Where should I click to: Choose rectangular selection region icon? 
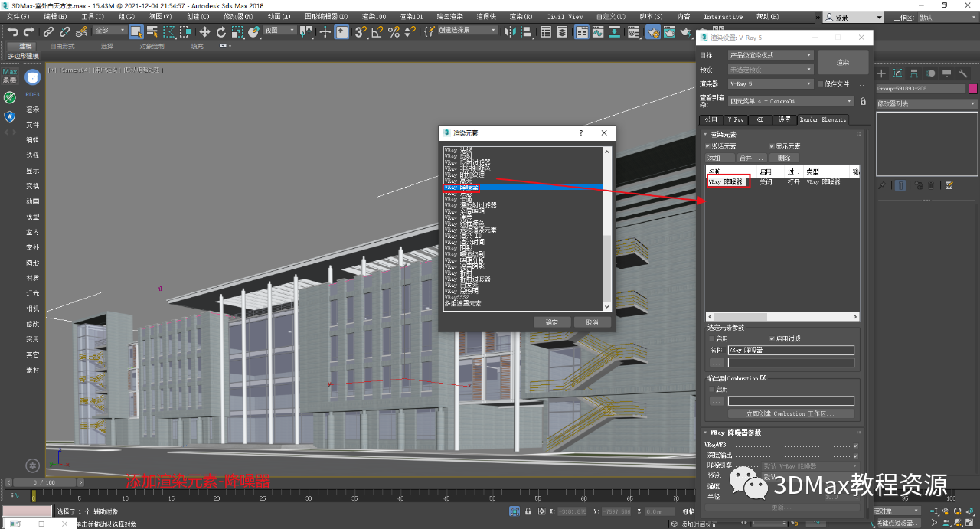click(x=168, y=31)
